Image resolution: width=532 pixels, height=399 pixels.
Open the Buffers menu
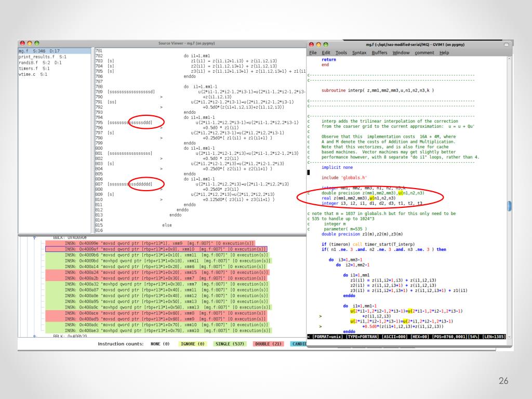[379, 52]
